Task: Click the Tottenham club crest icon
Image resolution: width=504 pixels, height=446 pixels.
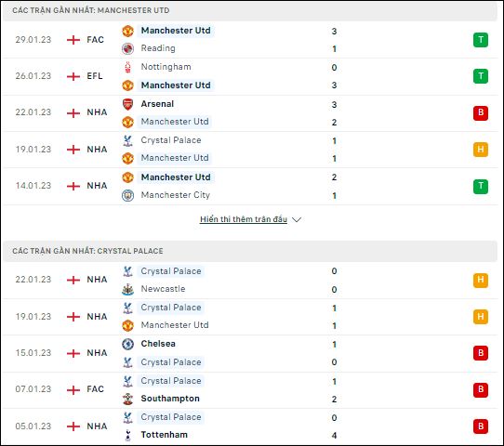Action: point(127,435)
